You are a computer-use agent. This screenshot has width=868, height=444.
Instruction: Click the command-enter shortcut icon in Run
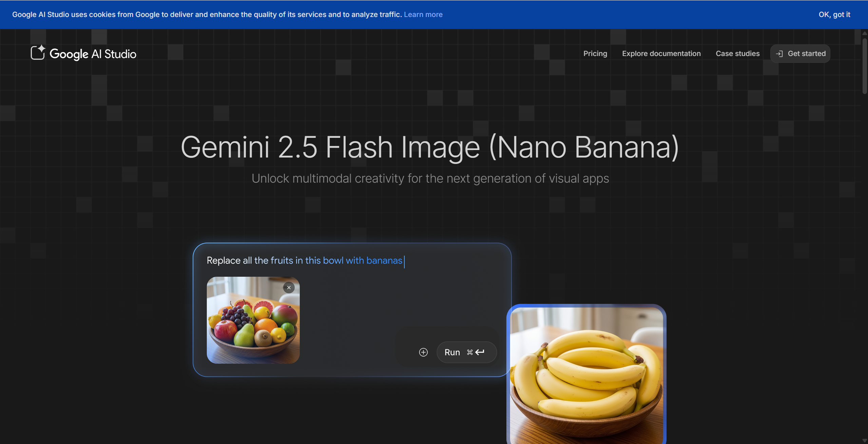(x=476, y=352)
